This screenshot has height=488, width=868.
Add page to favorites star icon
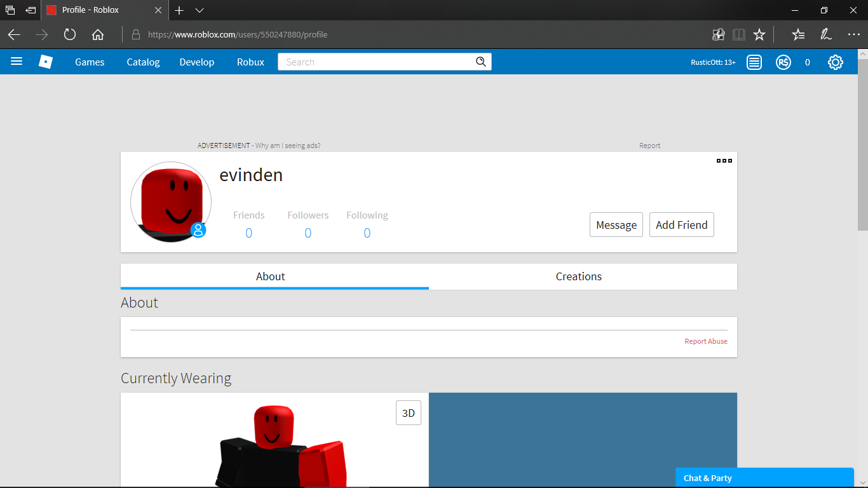(x=759, y=35)
